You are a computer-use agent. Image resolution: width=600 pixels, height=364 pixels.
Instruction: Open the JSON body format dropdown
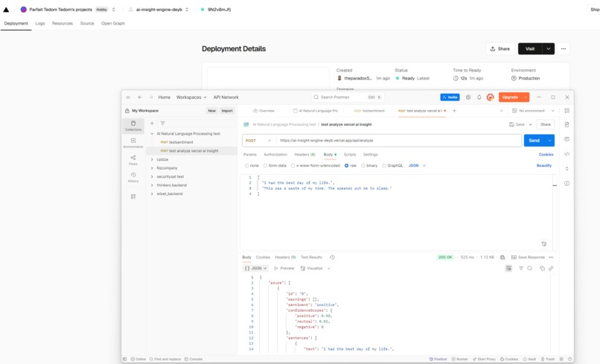[x=417, y=166]
